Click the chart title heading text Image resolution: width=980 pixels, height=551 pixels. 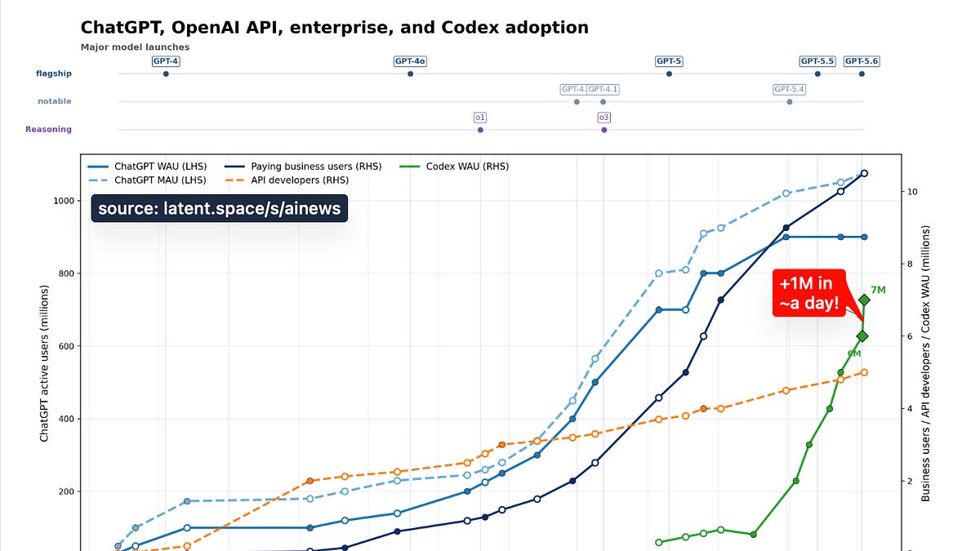(x=335, y=27)
